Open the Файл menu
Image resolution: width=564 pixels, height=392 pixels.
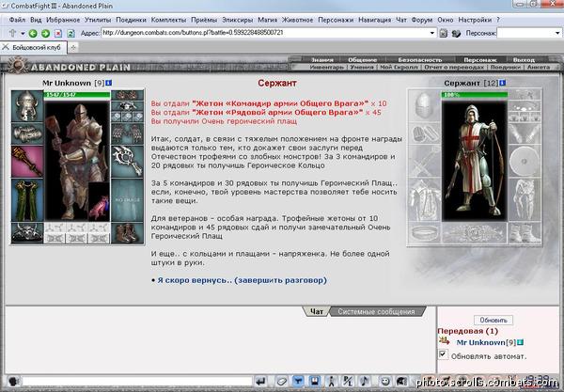point(17,20)
